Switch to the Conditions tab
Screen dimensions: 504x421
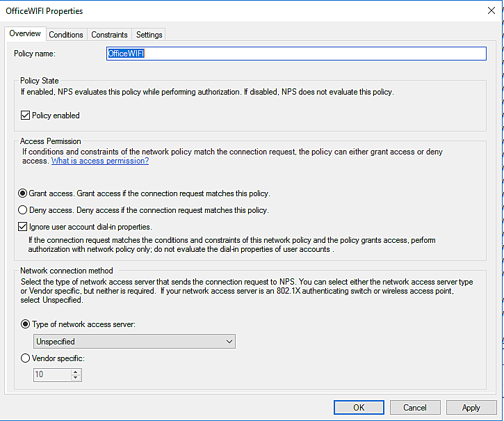point(66,35)
